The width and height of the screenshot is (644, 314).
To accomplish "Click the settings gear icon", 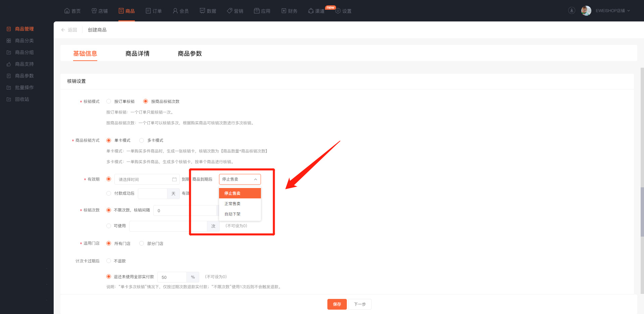I will [338, 11].
